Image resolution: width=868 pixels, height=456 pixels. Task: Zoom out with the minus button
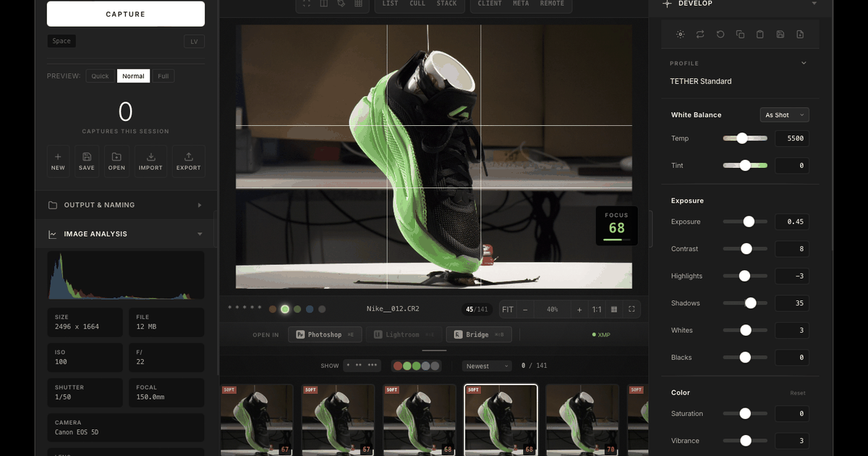click(x=525, y=310)
